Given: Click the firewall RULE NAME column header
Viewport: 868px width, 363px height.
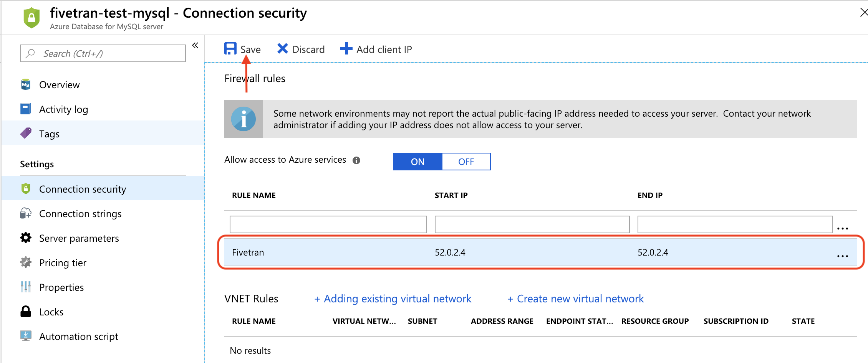Looking at the screenshot, I should [x=254, y=195].
